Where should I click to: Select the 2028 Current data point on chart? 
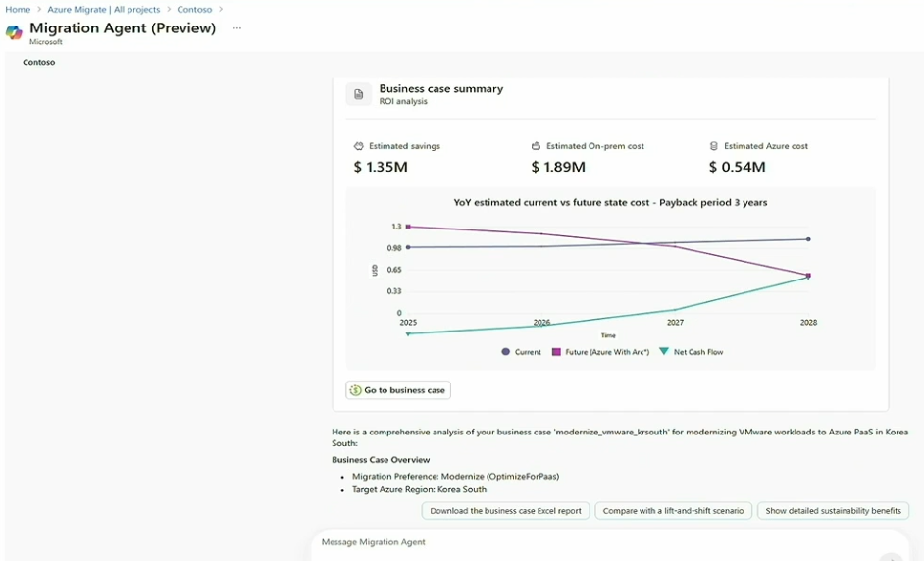[808, 239]
